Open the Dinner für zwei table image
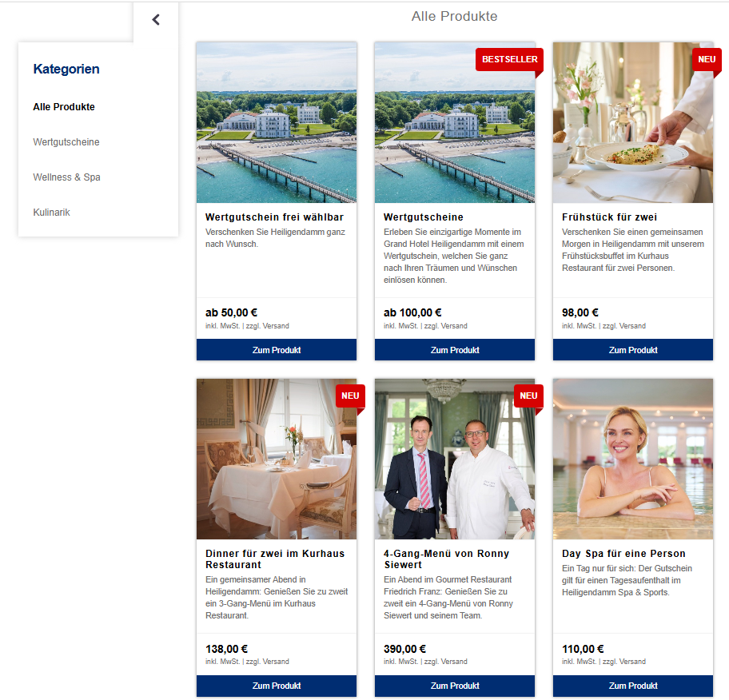 tap(276, 459)
